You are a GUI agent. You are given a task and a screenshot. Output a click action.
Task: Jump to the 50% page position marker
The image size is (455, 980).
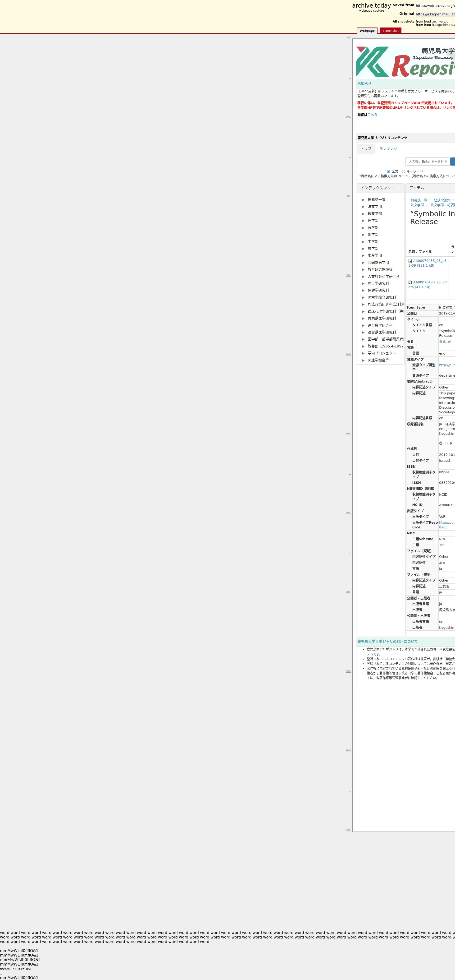(348, 434)
